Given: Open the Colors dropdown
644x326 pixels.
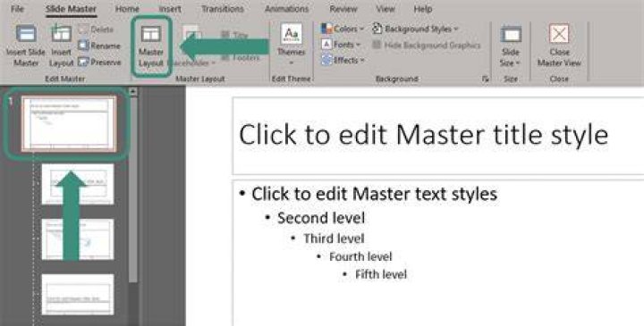Looking at the screenshot, I should [x=343, y=29].
